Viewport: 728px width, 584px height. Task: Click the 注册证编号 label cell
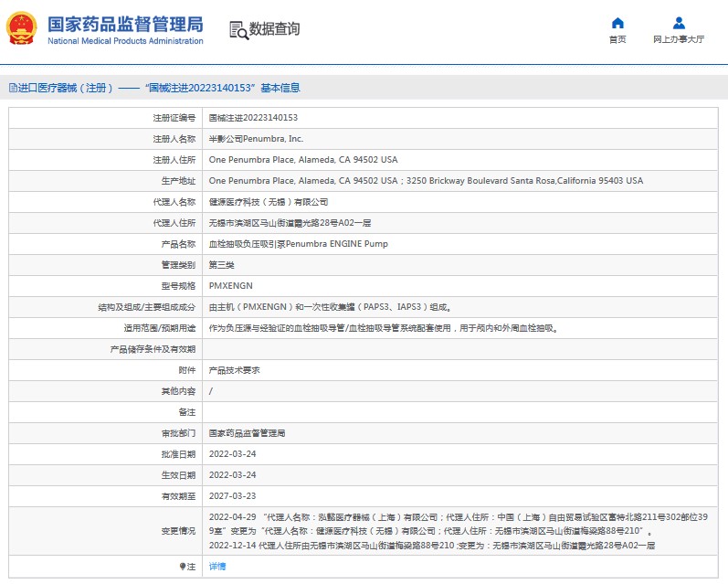pos(105,118)
